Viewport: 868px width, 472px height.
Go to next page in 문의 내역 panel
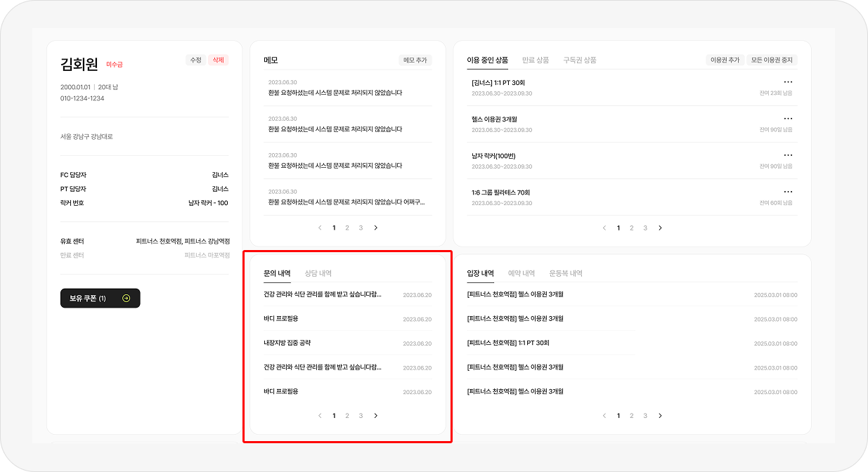375,416
